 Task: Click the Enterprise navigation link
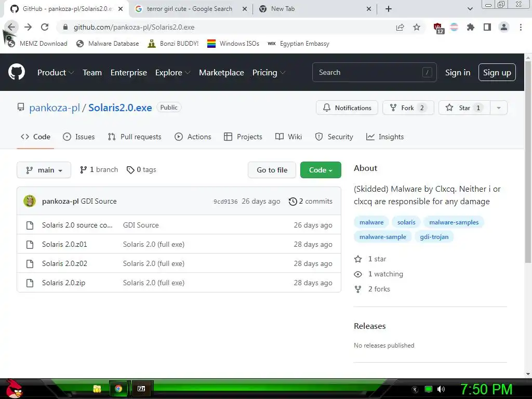point(129,73)
